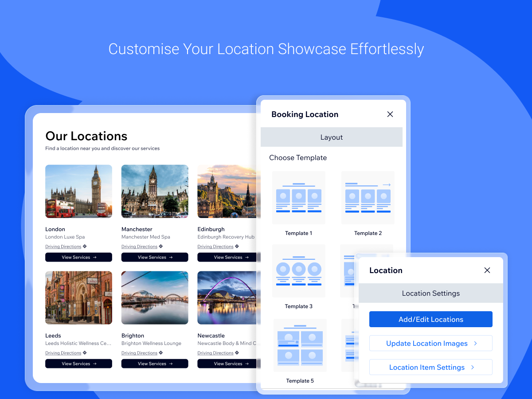
Task: Open the Layout tab
Action: [x=331, y=137]
